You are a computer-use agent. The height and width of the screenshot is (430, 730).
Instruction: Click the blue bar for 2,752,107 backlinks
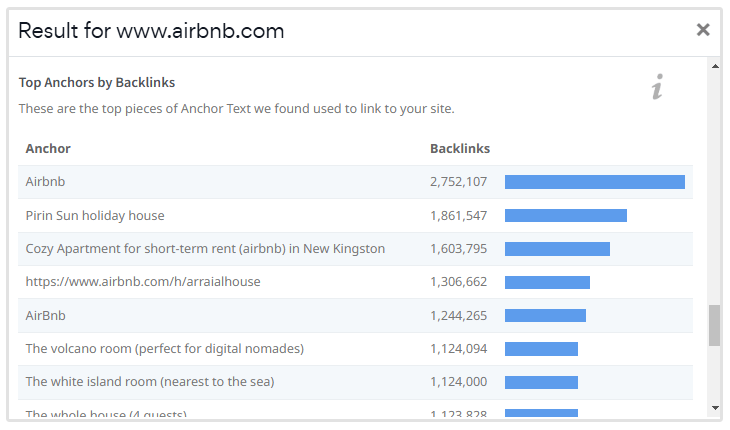[594, 182]
